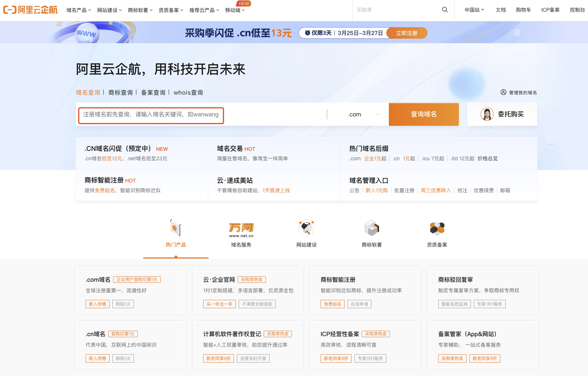Click the 进度实时可查 tag
This screenshot has height=376, width=588.
pos(253,359)
